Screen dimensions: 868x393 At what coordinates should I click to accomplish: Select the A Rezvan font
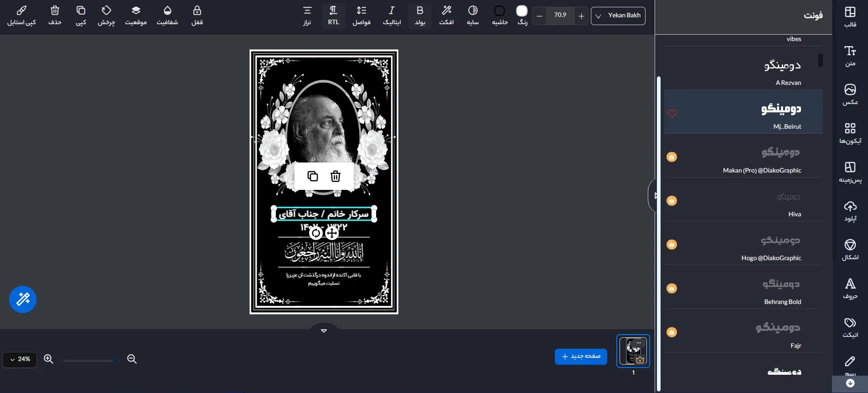pos(744,68)
